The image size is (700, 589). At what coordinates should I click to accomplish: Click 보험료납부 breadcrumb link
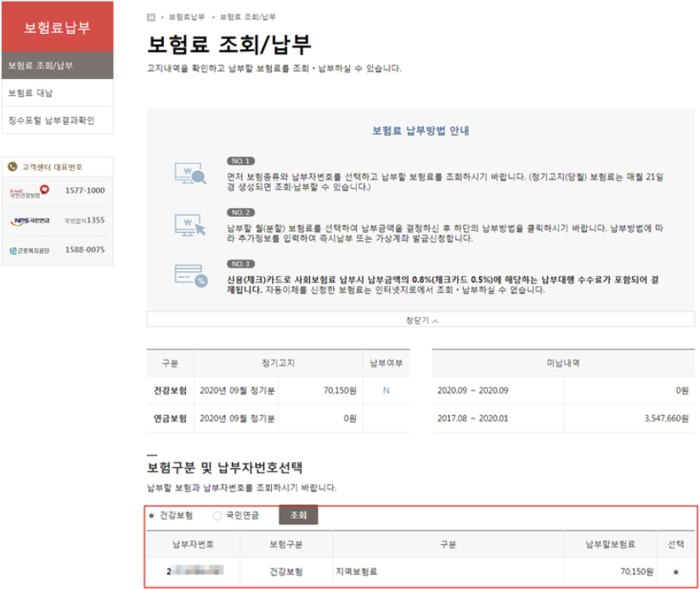tap(187, 17)
